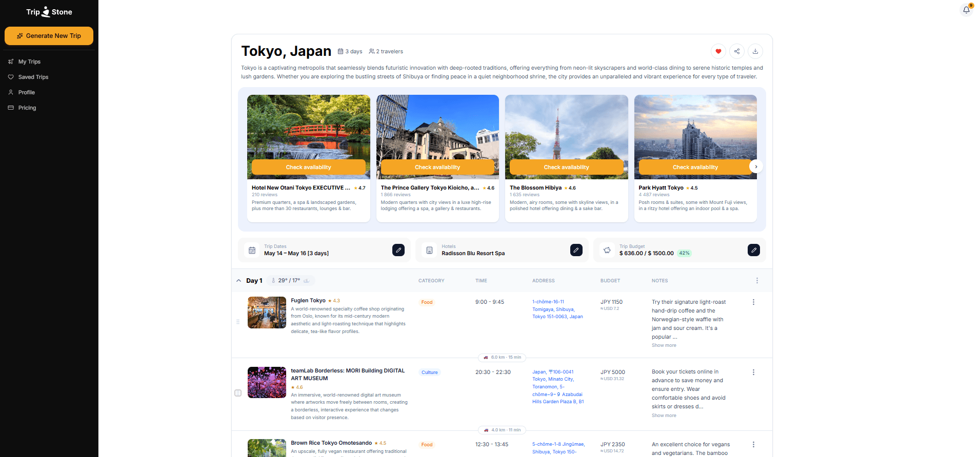The image size is (980, 457).
Task: Click the 9:00 - 9:45 time cell
Action: 490,302
